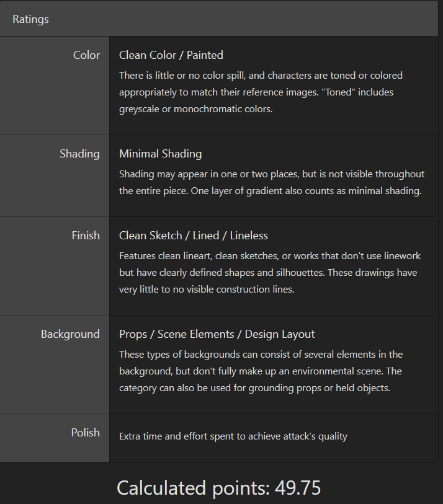This screenshot has height=504, width=443.
Task: Select the Color row label
Action: (86, 55)
